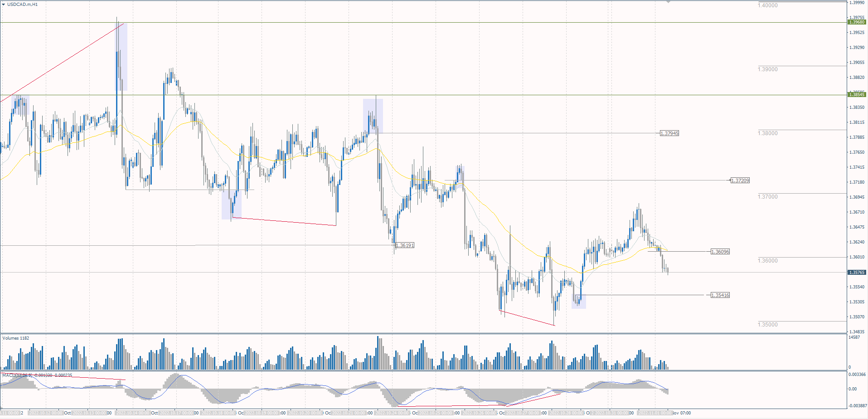Click the 0.003366 MACD scale value
The width and height of the screenshot is (868, 419).
tap(857, 375)
